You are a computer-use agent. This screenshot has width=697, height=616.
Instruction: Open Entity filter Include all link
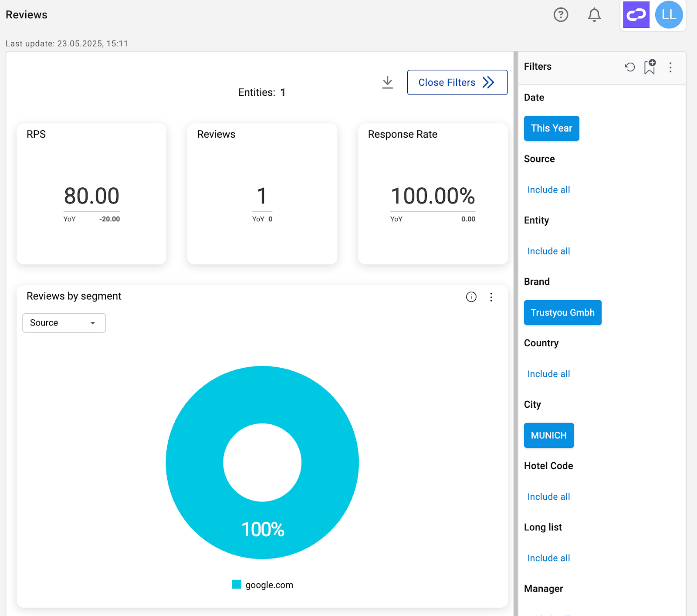(548, 251)
